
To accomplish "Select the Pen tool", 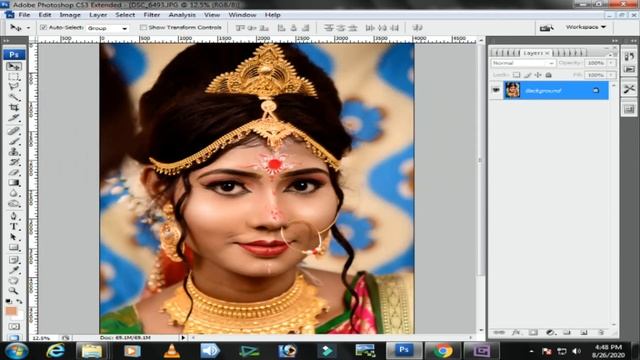I will [14, 216].
